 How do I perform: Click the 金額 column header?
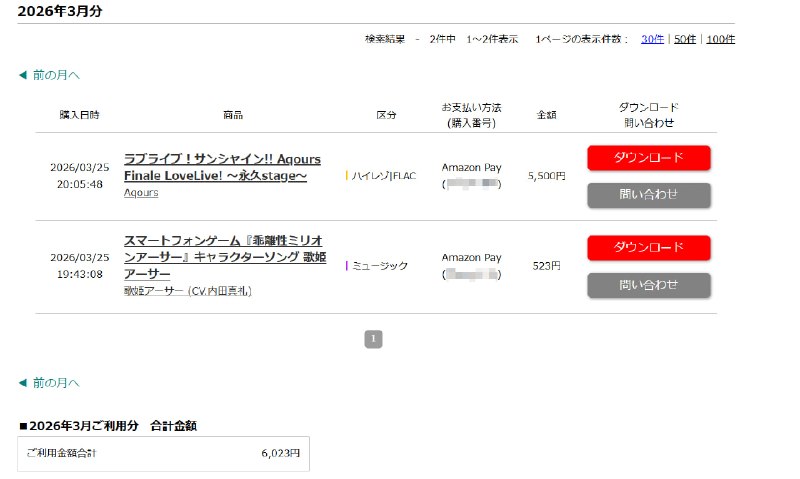point(546,115)
